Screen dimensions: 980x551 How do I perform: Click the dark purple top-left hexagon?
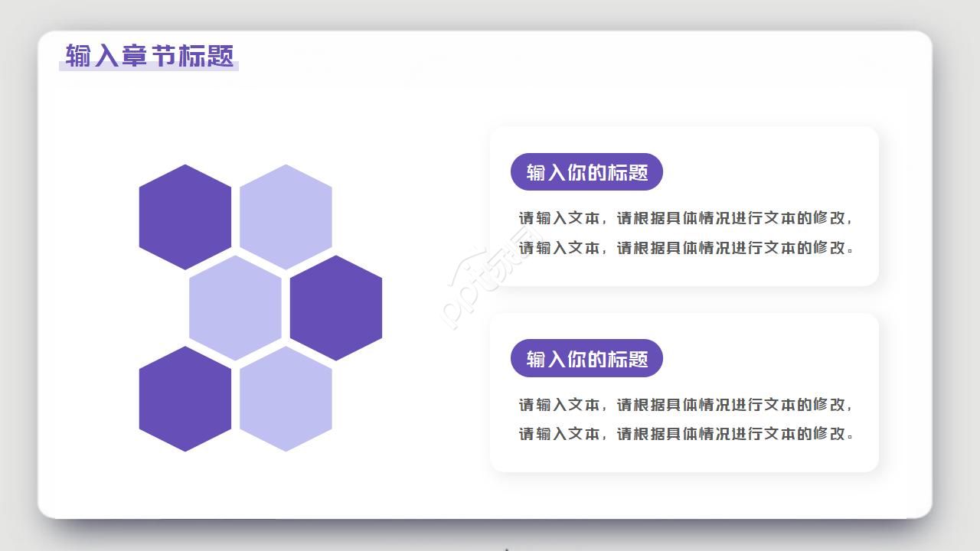pyautogui.click(x=184, y=214)
